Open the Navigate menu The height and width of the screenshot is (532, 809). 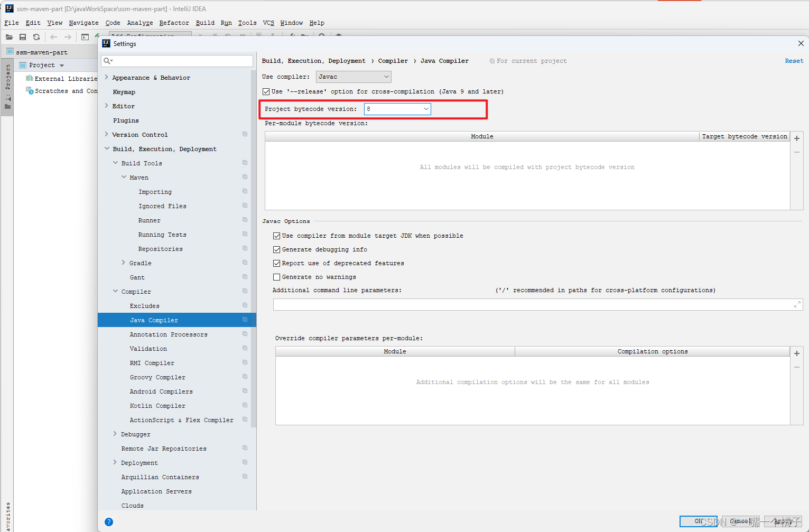pos(83,23)
